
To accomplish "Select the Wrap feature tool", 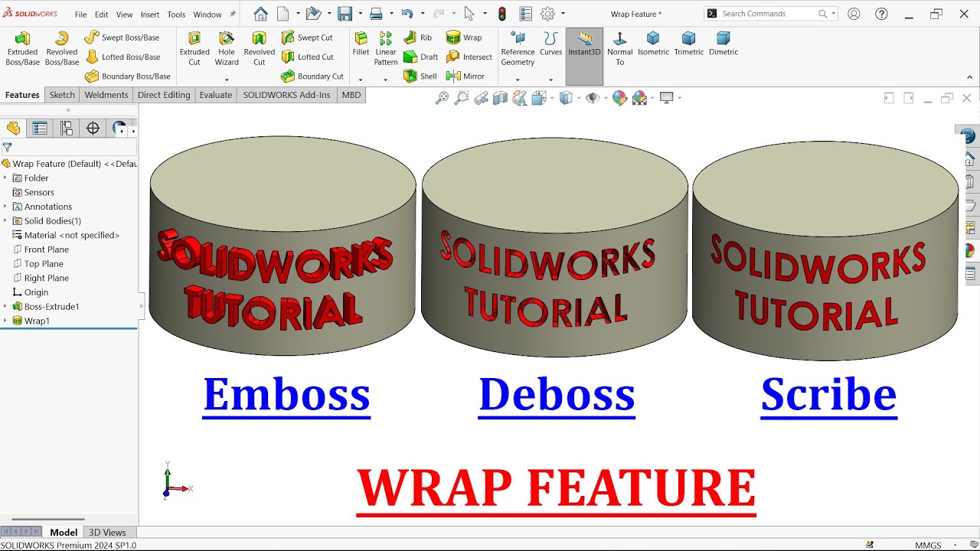I will click(464, 37).
